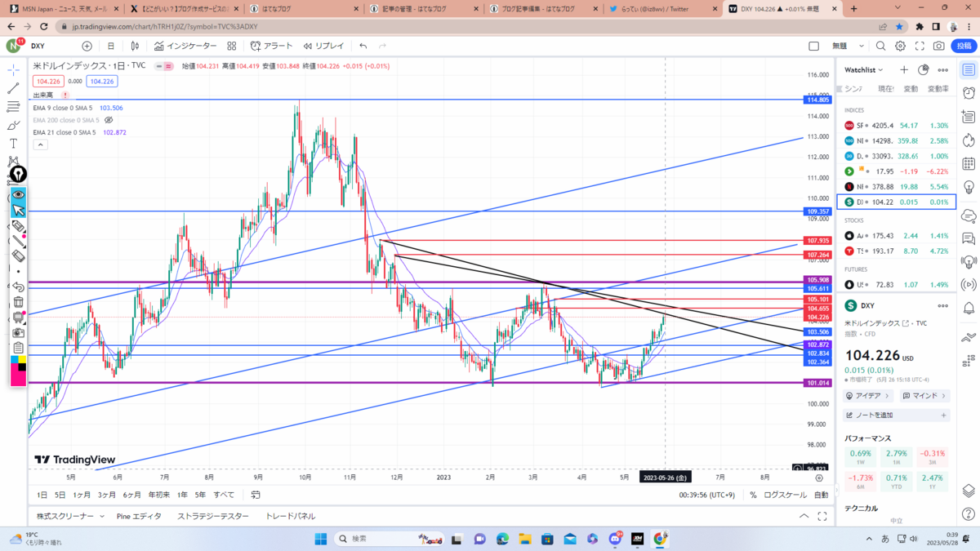
Task: Start bar リプレイ replay mode
Action: click(323, 47)
